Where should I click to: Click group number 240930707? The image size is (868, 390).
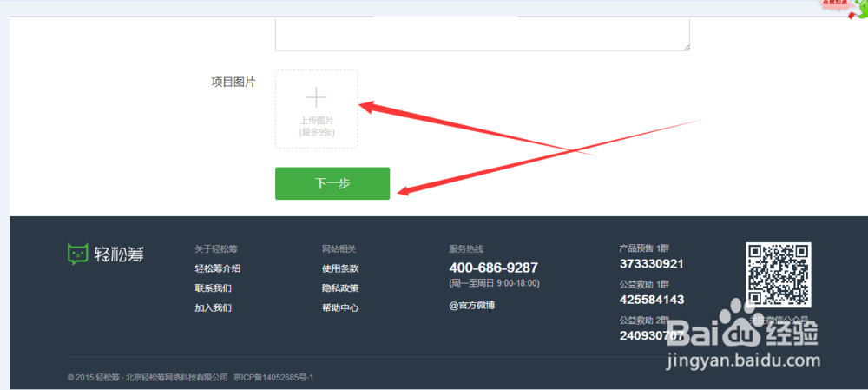[x=652, y=335]
